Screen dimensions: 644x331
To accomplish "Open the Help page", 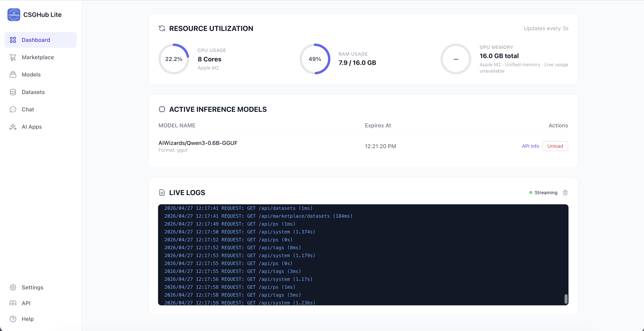I will [x=41, y=319].
